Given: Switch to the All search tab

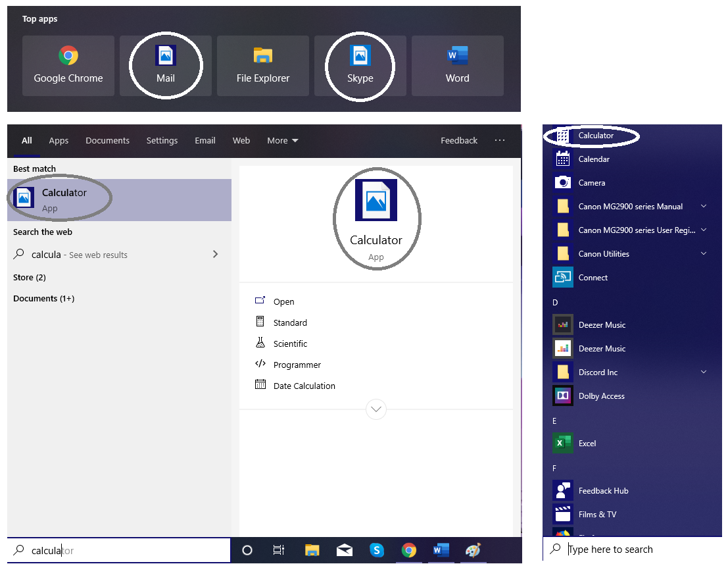Looking at the screenshot, I should pyautogui.click(x=27, y=140).
